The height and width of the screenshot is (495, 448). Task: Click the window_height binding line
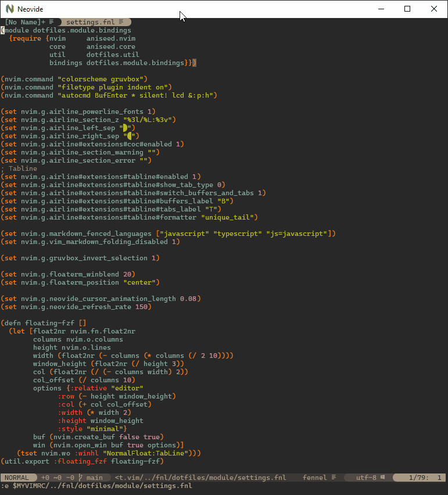tap(109, 364)
